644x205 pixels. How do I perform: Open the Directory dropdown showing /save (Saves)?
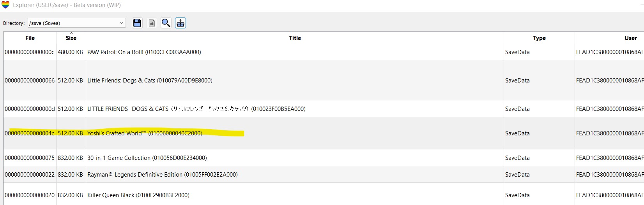[x=76, y=23]
